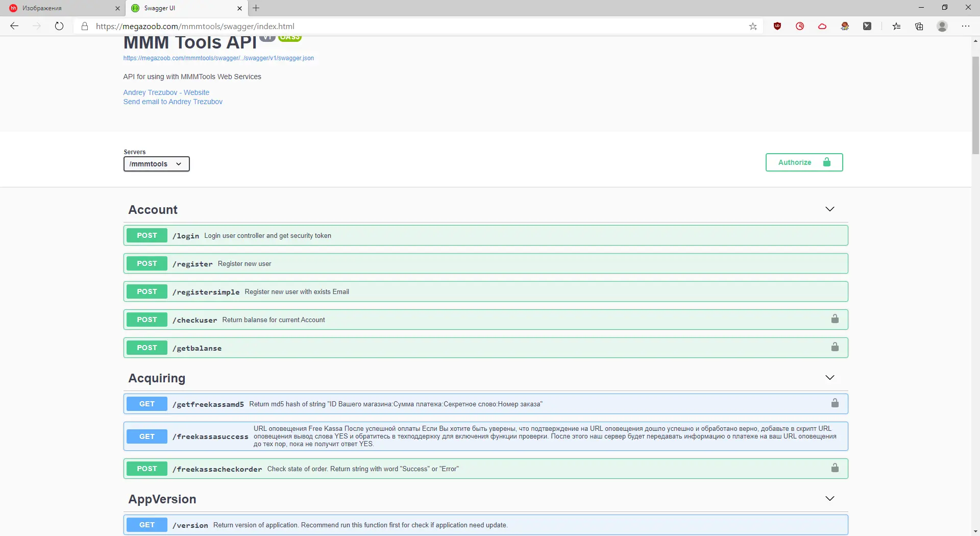Click 'Register new user with exists Email' description
The image size is (980, 536).
click(297, 291)
